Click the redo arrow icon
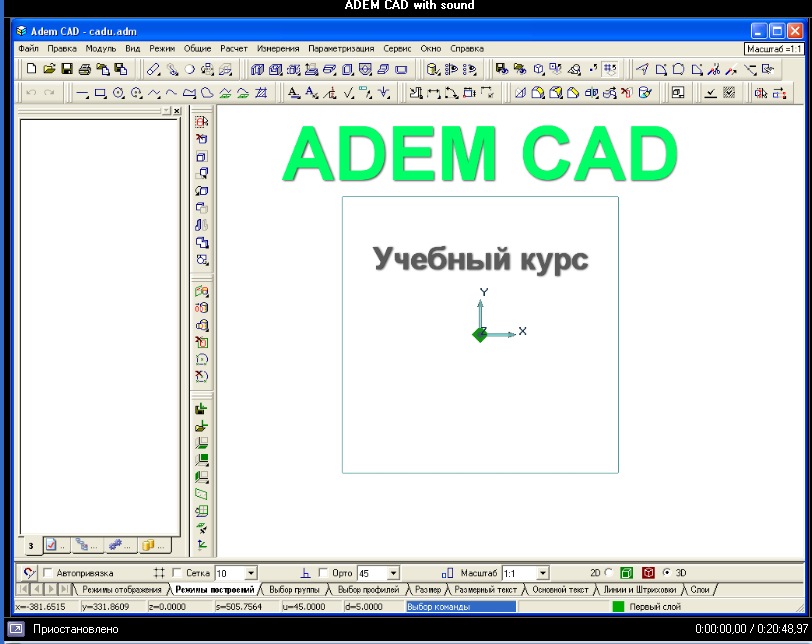The width and height of the screenshot is (812, 644). (x=49, y=93)
